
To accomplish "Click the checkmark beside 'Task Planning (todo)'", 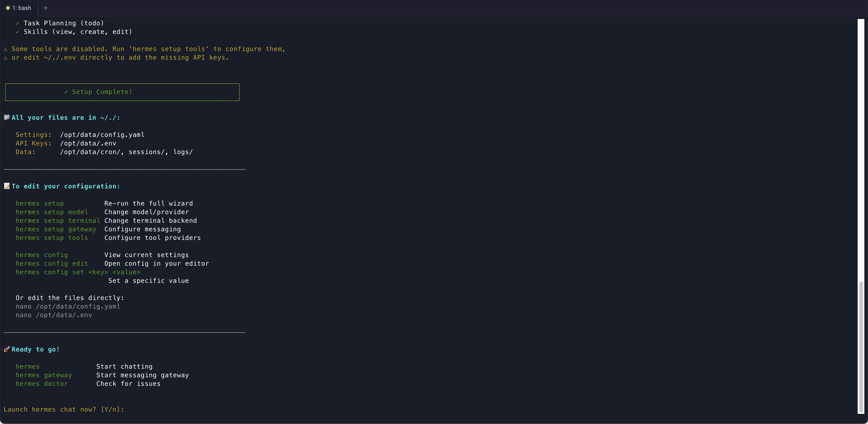I will (x=18, y=23).
